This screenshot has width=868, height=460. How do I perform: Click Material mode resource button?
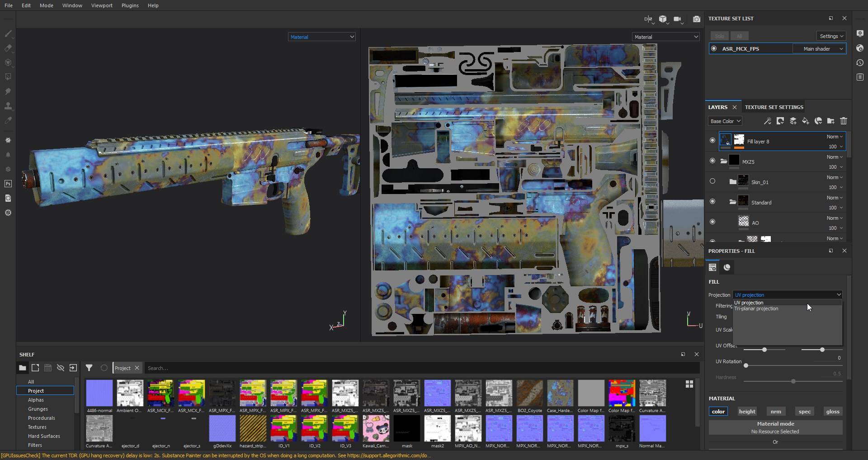(x=775, y=427)
